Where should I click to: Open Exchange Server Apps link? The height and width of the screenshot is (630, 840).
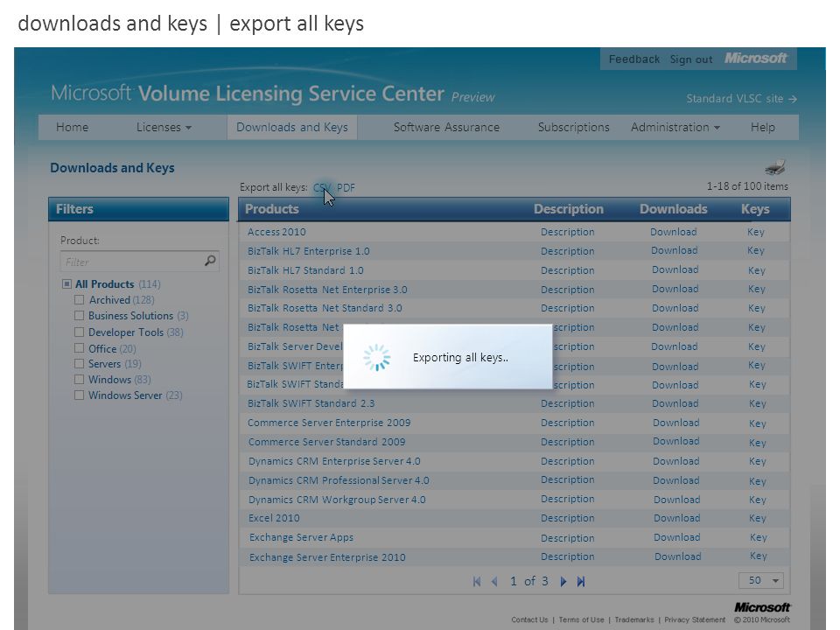pyautogui.click(x=301, y=537)
